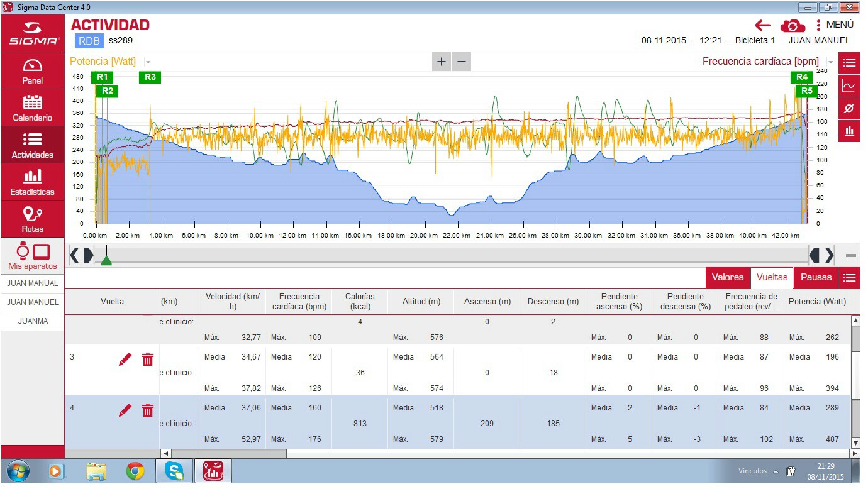Expand the Potencia [Watt] axis dropdown
The image size is (868, 489).
click(148, 62)
